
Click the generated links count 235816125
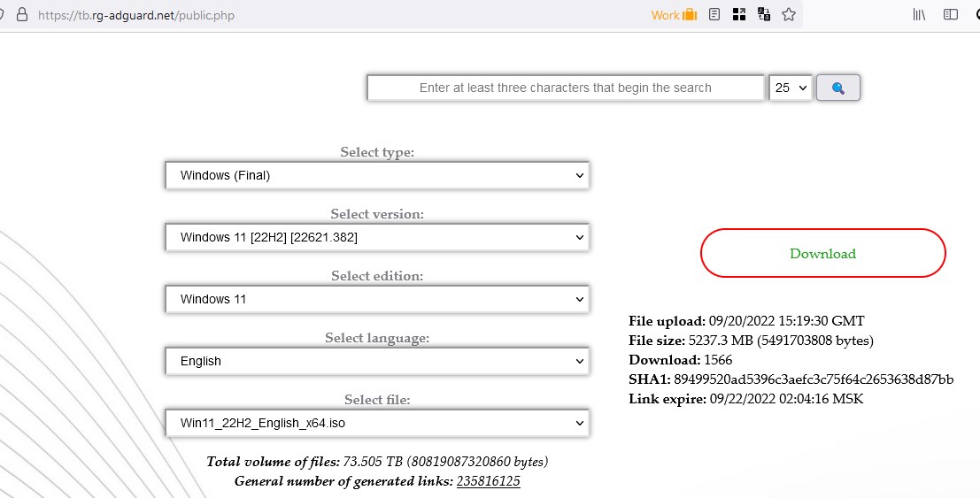coord(488,481)
